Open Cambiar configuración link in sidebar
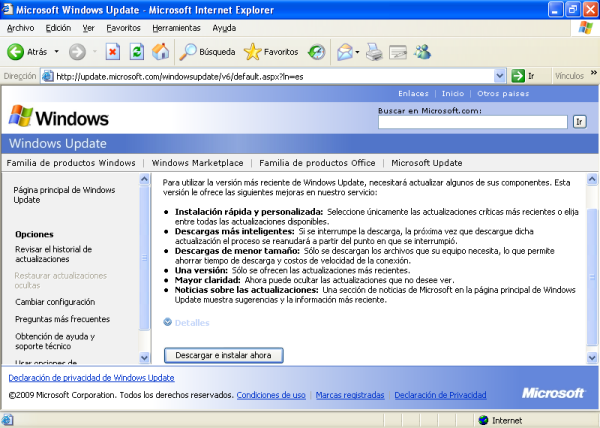The image size is (600, 428). tap(58, 301)
